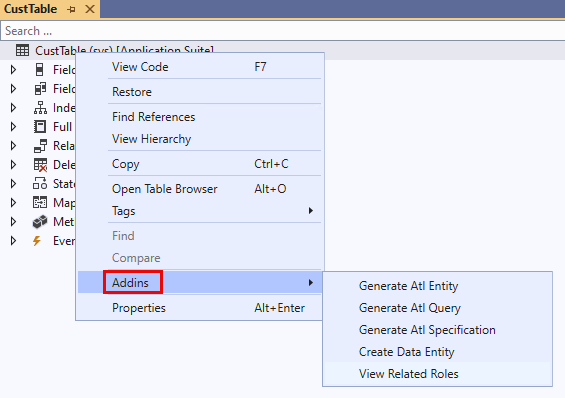Screen dimensions: 565x398
Task: Click the Relations node icon
Action: [40, 146]
